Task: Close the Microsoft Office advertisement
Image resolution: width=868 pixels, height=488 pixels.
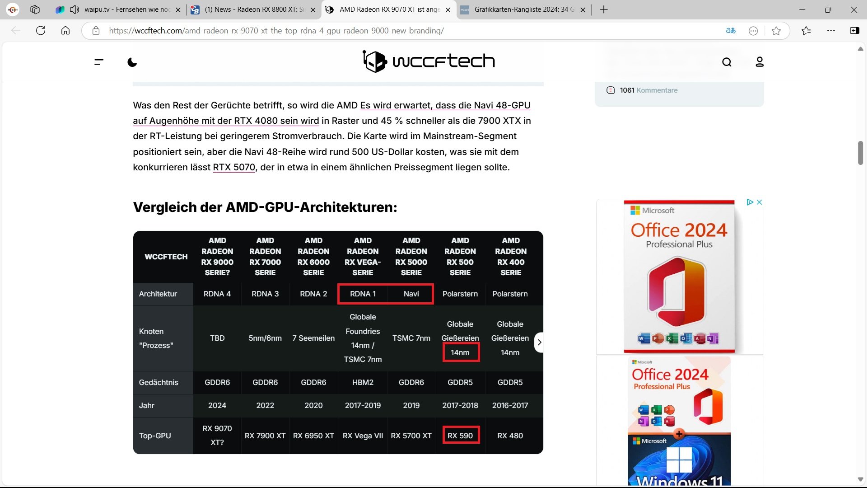Action: (x=760, y=202)
